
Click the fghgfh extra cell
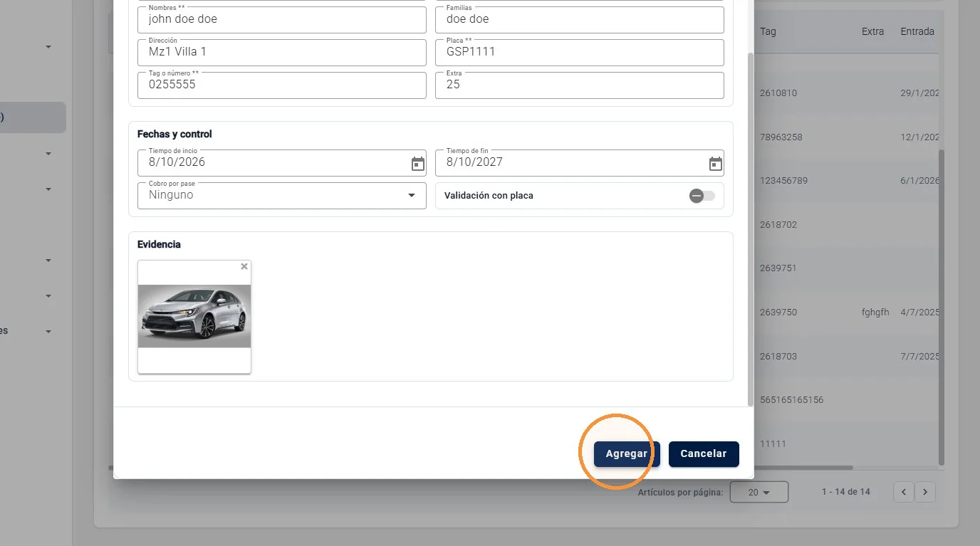click(875, 312)
